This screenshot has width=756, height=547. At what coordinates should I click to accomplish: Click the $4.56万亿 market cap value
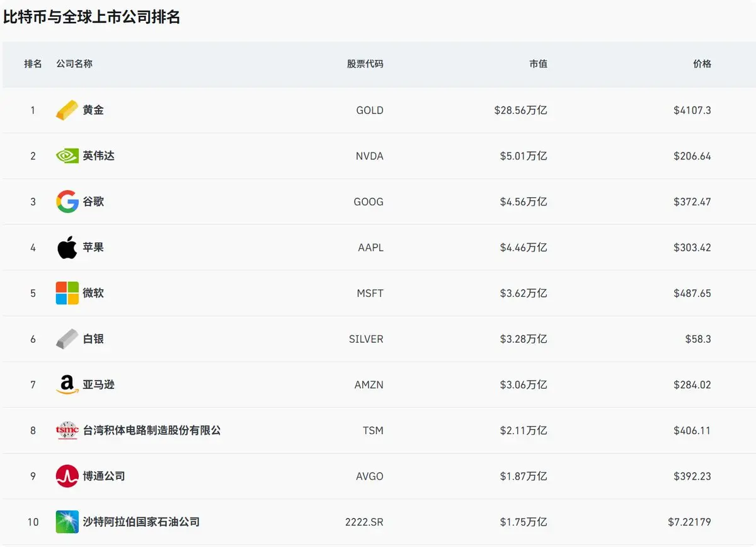pos(524,202)
